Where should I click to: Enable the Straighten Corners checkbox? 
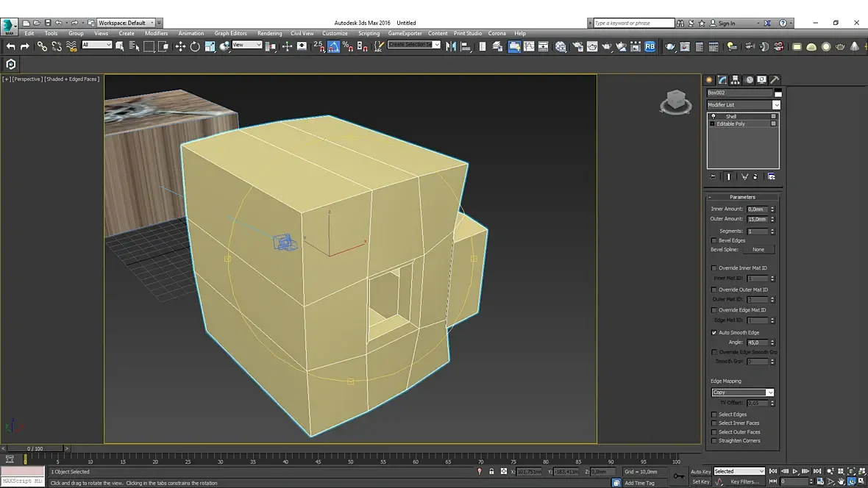pyautogui.click(x=714, y=441)
